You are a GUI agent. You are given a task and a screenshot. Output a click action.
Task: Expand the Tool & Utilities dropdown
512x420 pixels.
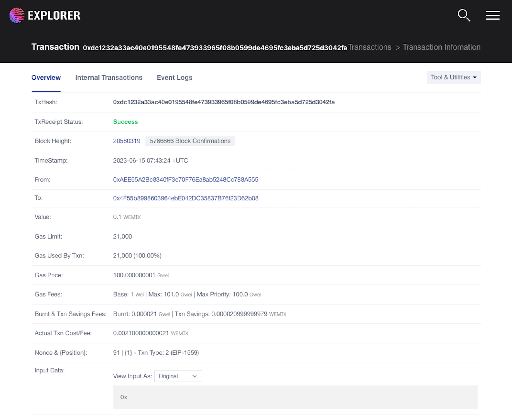pyautogui.click(x=454, y=77)
